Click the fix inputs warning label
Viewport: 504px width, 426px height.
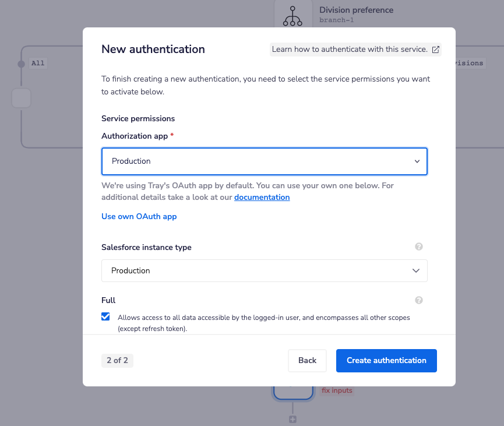[337, 390]
